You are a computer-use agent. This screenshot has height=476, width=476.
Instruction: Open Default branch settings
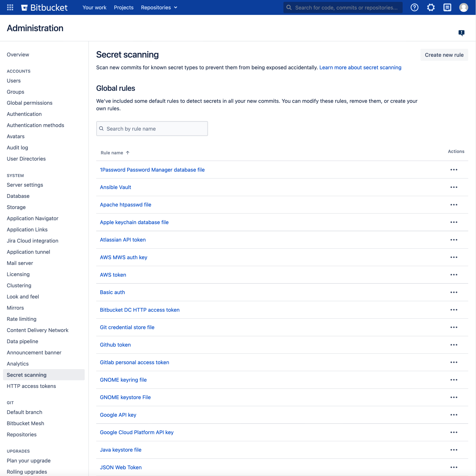click(24, 412)
